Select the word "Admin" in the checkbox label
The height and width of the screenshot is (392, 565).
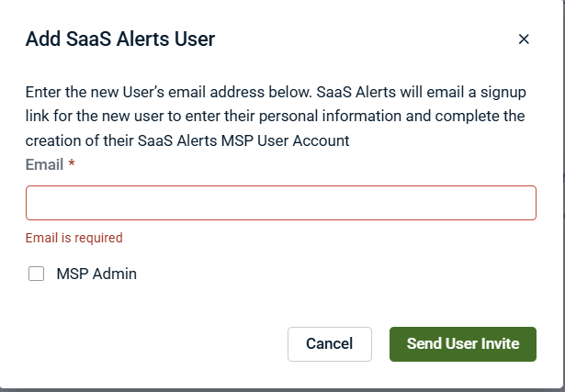[116, 274]
